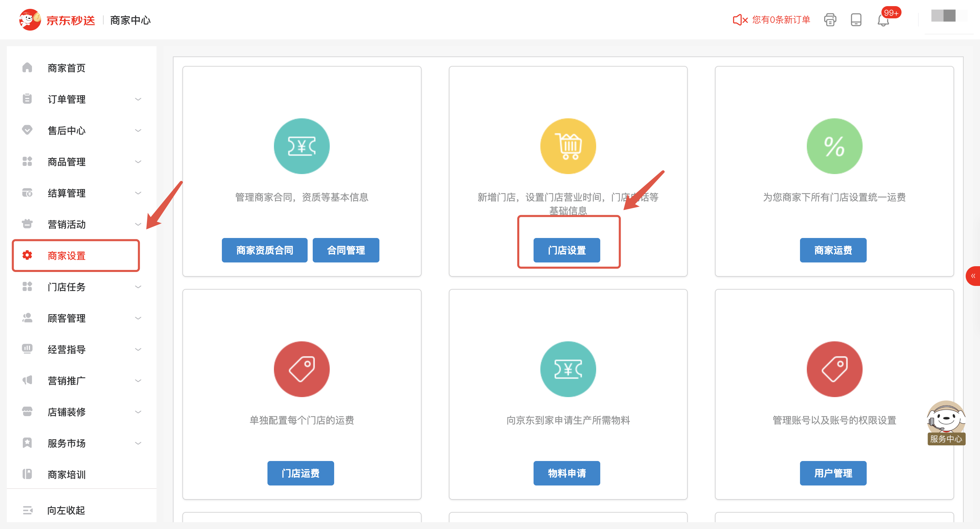980x529 pixels.
Task: Click the teal coupon icon above 物料申请
Action: point(568,369)
